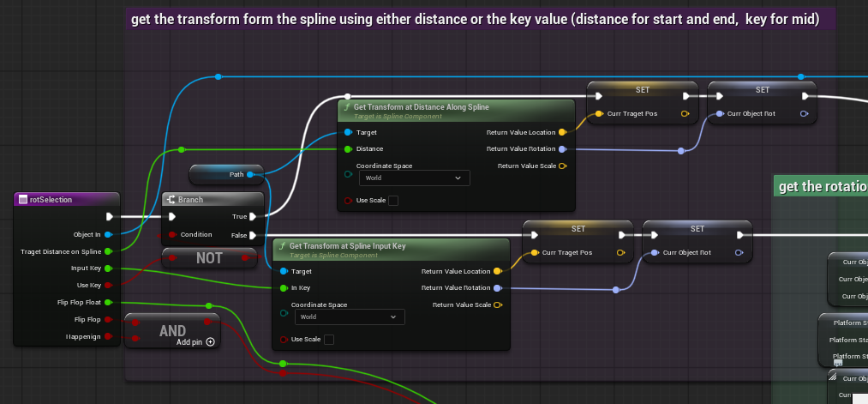
Task: Click the Return Value Location pin of Get Transform at Distance Along Spline
Action: pos(561,133)
